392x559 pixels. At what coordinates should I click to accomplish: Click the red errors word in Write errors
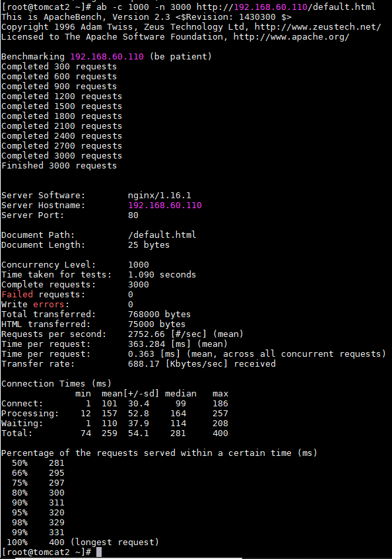[49, 304]
